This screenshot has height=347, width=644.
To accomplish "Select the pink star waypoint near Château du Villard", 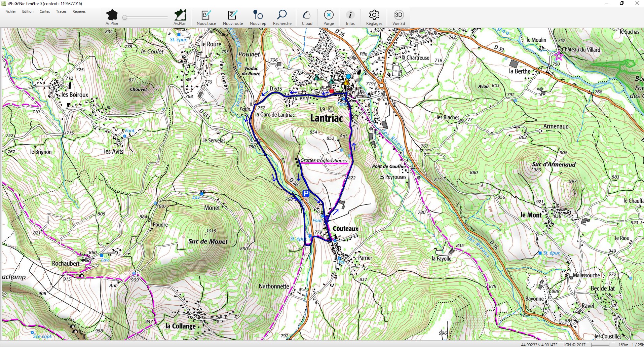I will (x=558, y=56).
